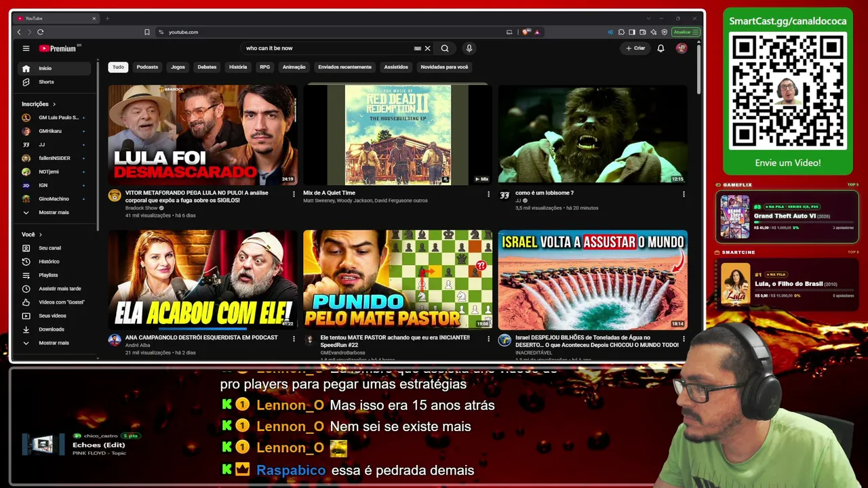Image resolution: width=868 pixels, height=488 pixels.
Task: Select the Animação filter chip
Action: point(294,67)
